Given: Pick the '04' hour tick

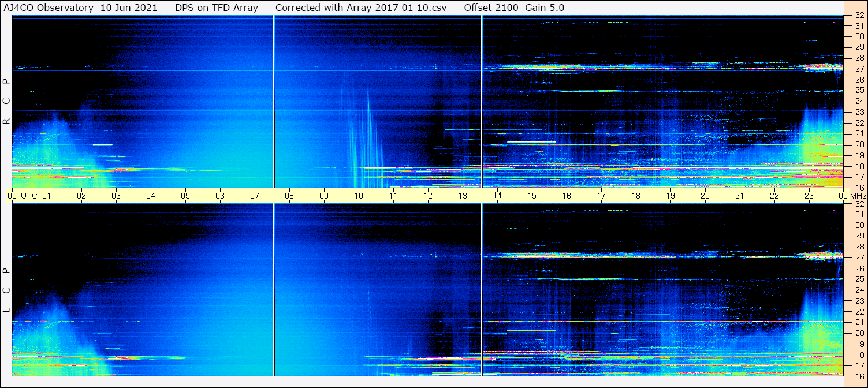Looking at the screenshot, I should click(151, 196).
